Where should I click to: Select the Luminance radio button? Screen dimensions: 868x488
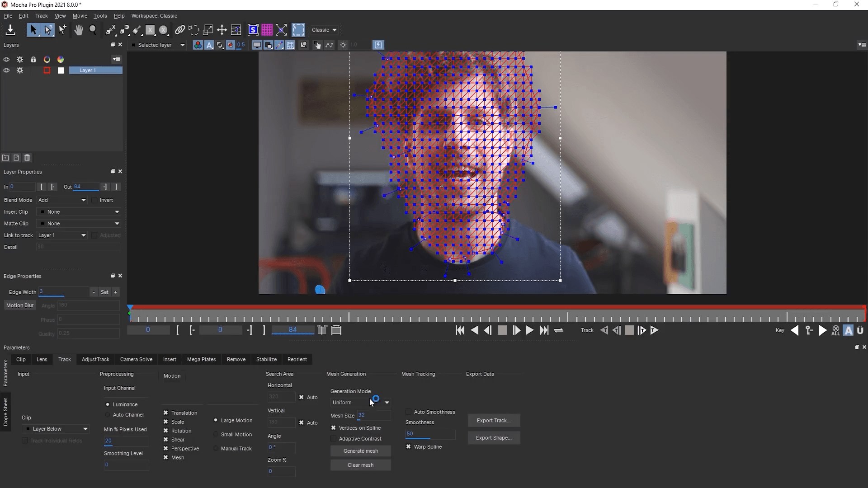(x=108, y=404)
